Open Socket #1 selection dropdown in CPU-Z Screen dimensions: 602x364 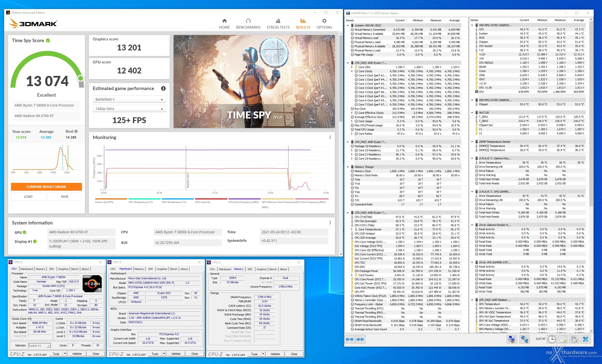[x=39, y=345]
